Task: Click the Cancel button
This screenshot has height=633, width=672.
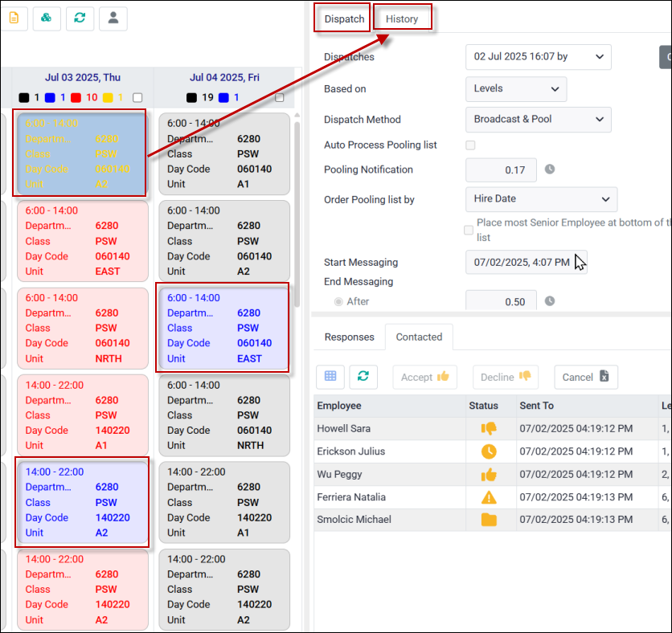Action: click(586, 377)
